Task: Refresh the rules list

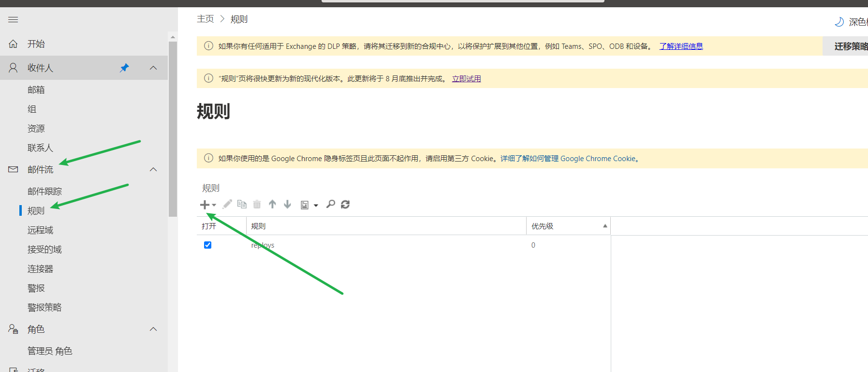Action: point(345,205)
